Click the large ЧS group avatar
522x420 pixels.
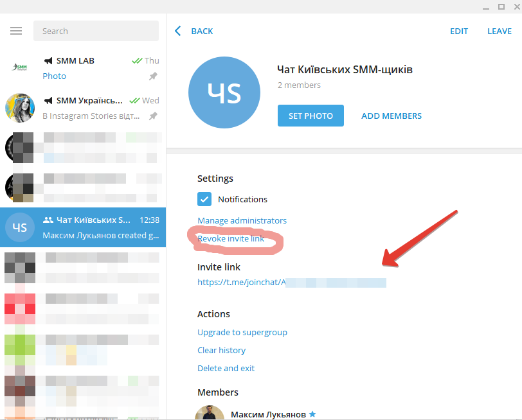(x=224, y=93)
